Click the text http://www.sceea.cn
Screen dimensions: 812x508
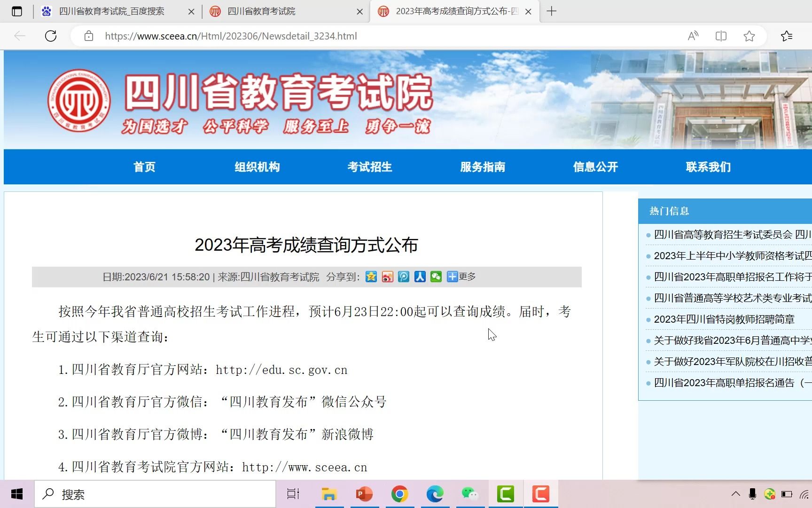[x=304, y=467]
